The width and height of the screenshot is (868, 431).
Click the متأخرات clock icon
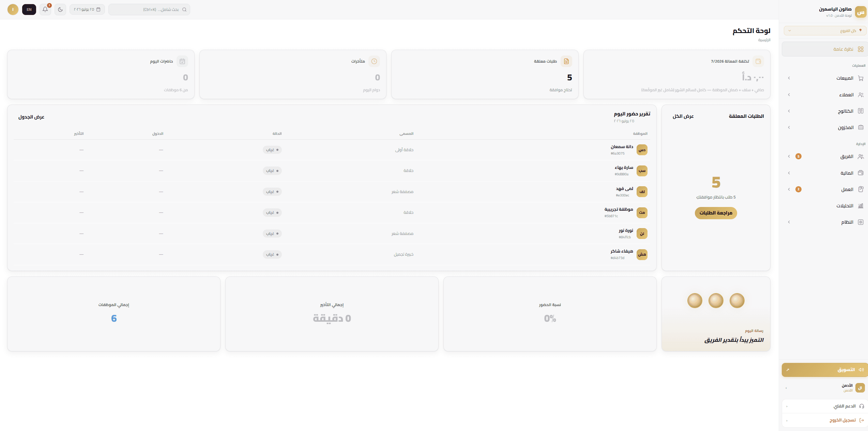(x=374, y=61)
